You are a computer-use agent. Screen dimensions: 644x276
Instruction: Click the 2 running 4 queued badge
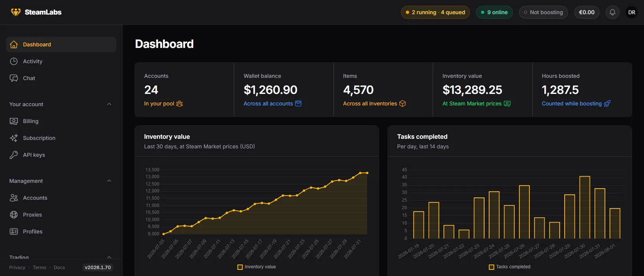(x=435, y=12)
